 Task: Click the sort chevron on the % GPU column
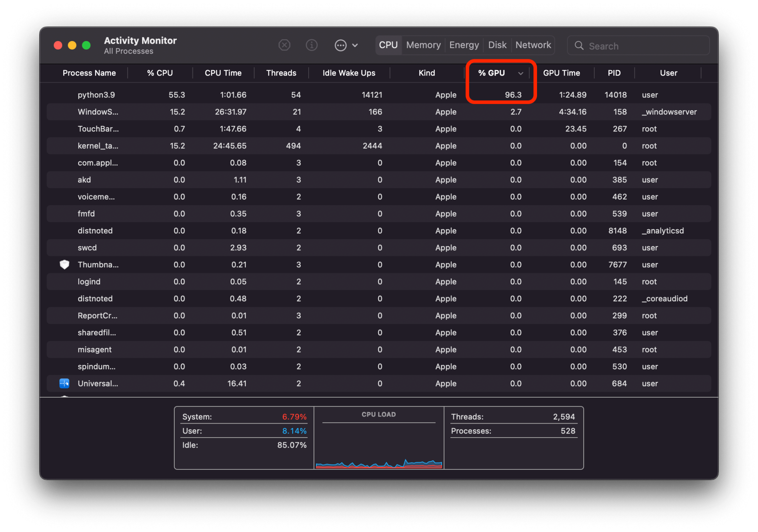click(x=521, y=73)
